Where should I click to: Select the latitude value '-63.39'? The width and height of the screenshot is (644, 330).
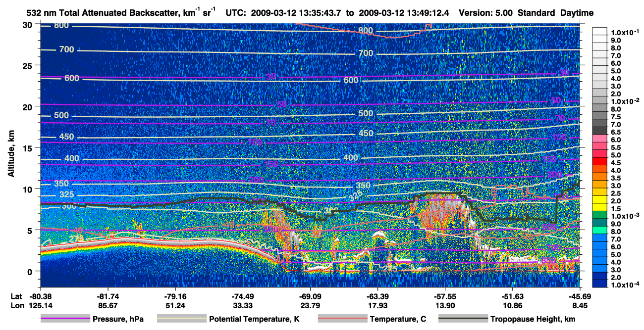(377, 296)
